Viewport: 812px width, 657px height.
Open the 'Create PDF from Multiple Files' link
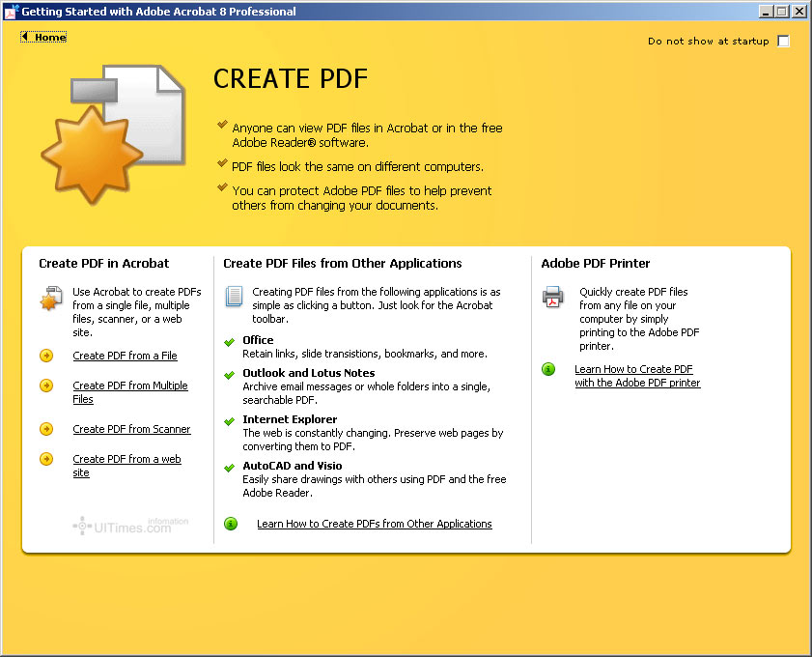[x=130, y=392]
